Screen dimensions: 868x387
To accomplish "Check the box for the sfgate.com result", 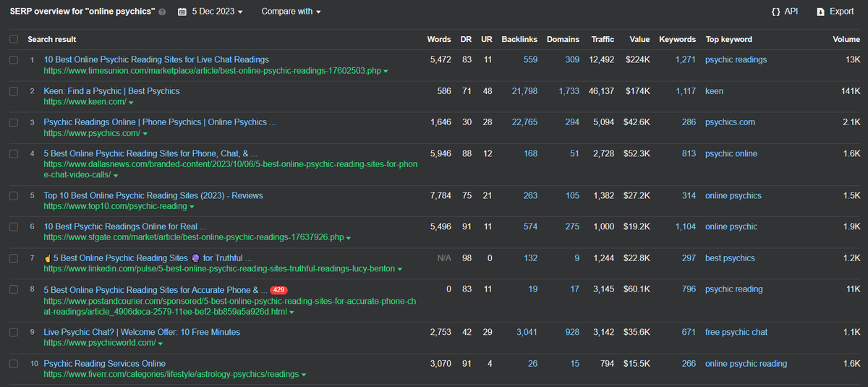I will [x=14, y=226].
